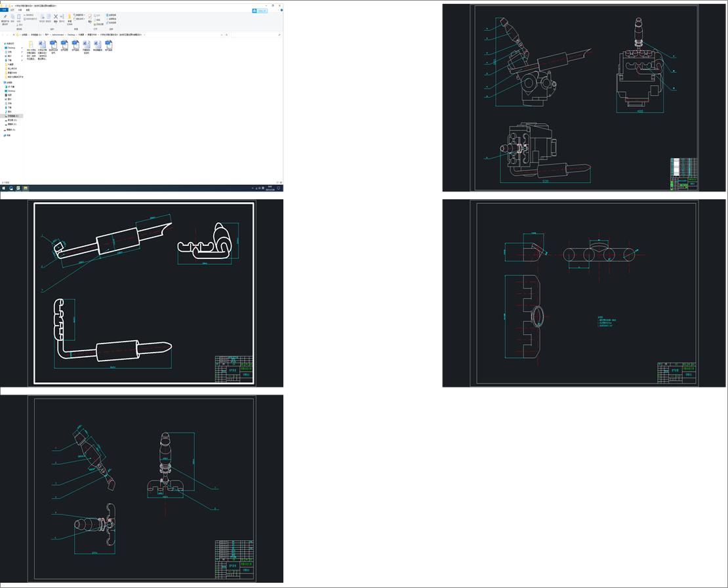Open the blue File tab in Explorer
This screenshot has width=728, height=588.
click(x=4, y=10)
